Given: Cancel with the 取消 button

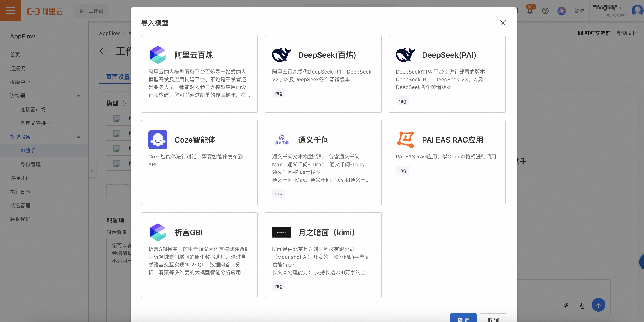Looking at the screenshot, I should (493, 318).
